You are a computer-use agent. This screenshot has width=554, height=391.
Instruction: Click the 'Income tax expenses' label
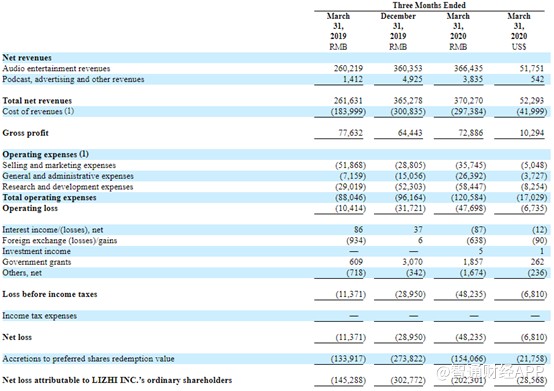(x=40, y=316)
